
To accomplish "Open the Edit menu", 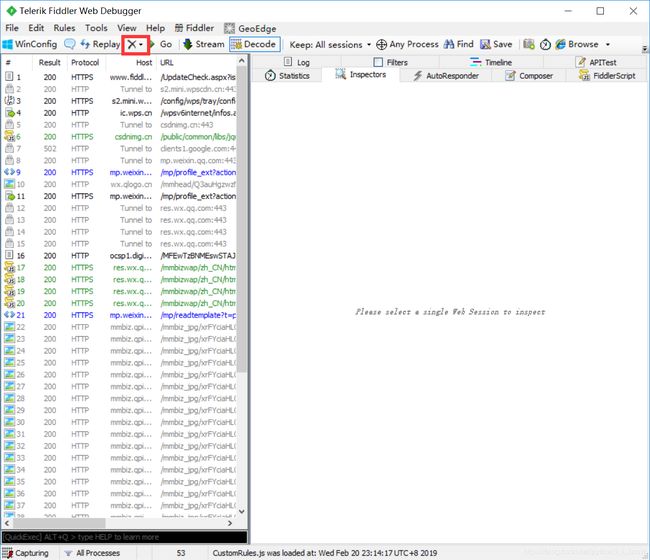I will point(36,28).
